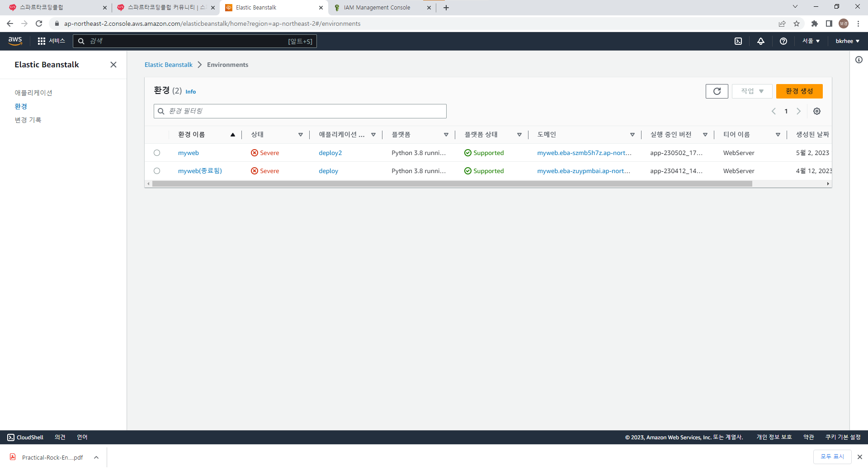Viewport: 868px width, 470px height.
Task: Reload the browser page
Action: pyautogui.click(x=39, y=23)
